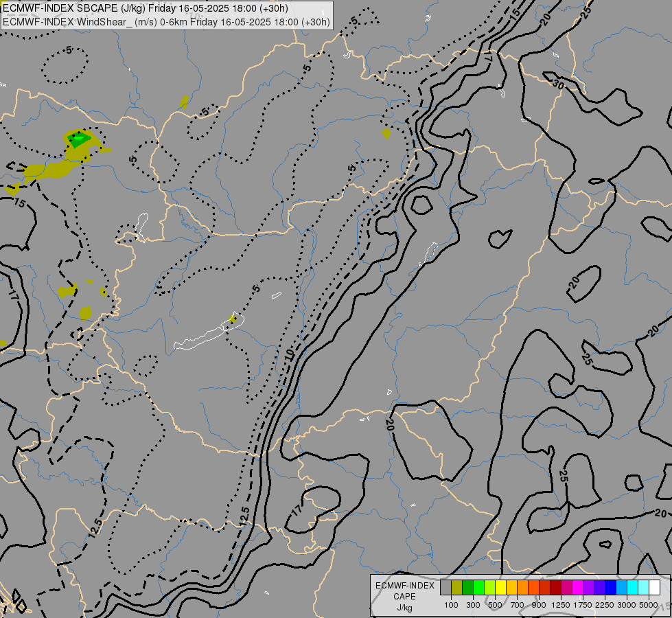Screen dimensions: 672x618
Task: Select the pure blue legend swatch
Action: pos(611,588)
